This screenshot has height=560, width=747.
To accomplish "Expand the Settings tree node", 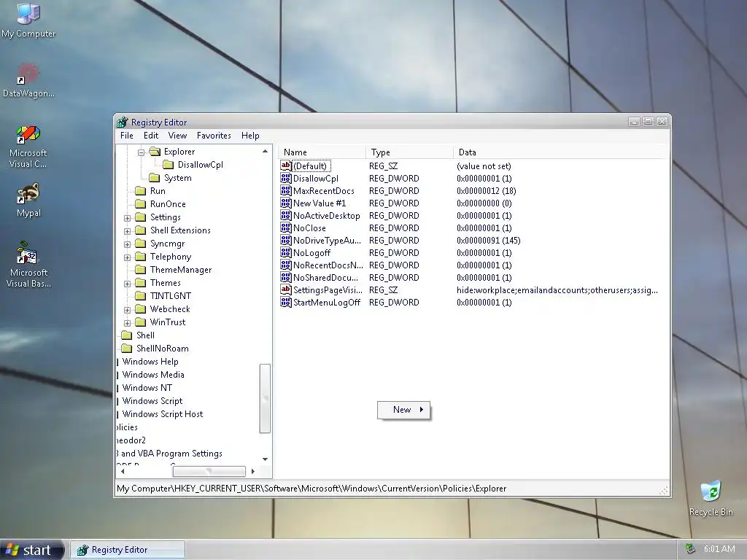I will (x=127, y=218).
